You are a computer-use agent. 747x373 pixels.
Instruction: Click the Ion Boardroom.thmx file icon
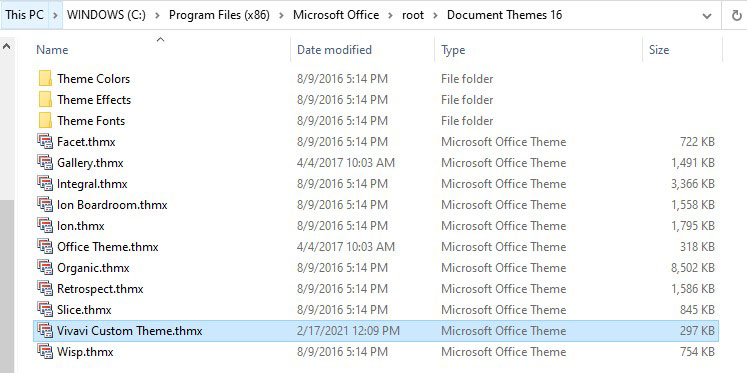click(x=45, y=204)
